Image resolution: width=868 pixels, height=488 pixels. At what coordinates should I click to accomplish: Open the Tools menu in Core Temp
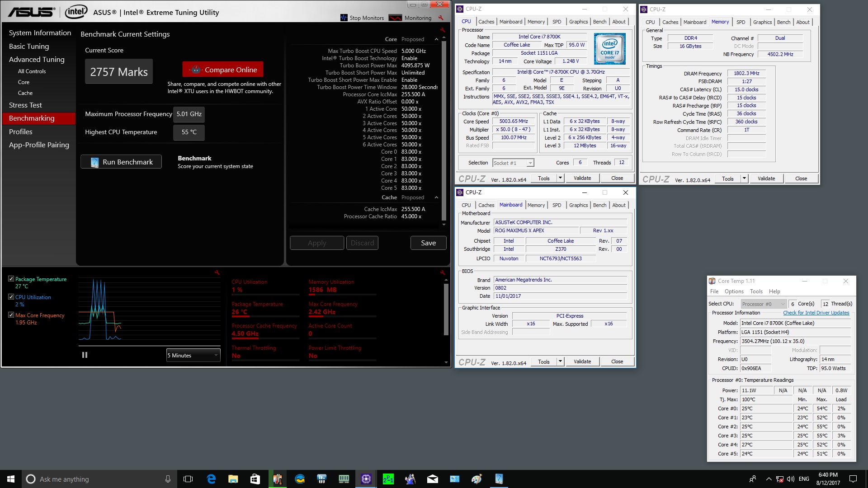(756, 291)
